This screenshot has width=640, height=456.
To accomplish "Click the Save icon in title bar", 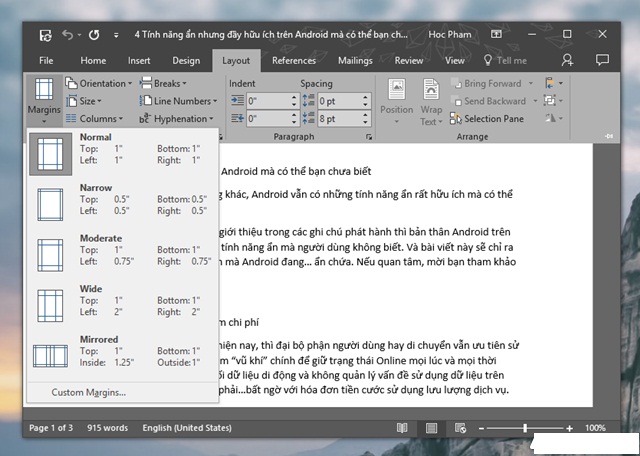I will [45, 34].
